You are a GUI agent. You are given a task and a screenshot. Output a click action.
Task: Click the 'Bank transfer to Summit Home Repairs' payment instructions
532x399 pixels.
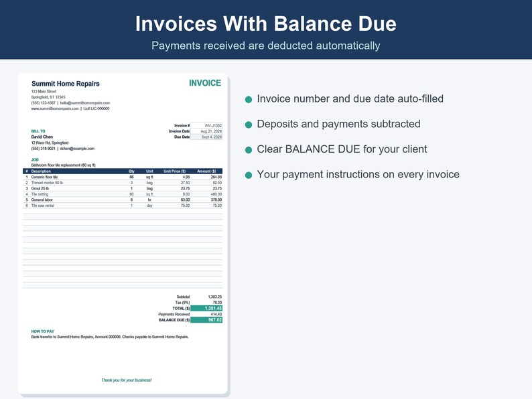point(110,337)
